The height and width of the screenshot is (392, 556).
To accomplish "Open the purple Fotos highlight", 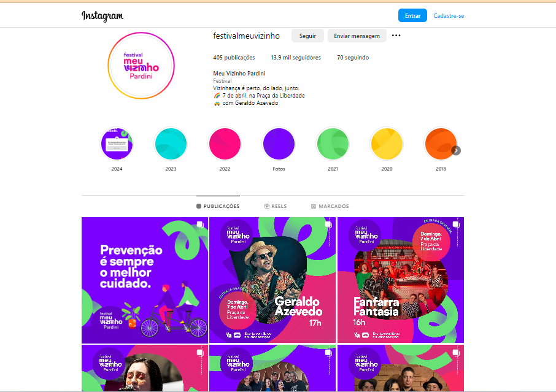I will click(x=279, y=144).
